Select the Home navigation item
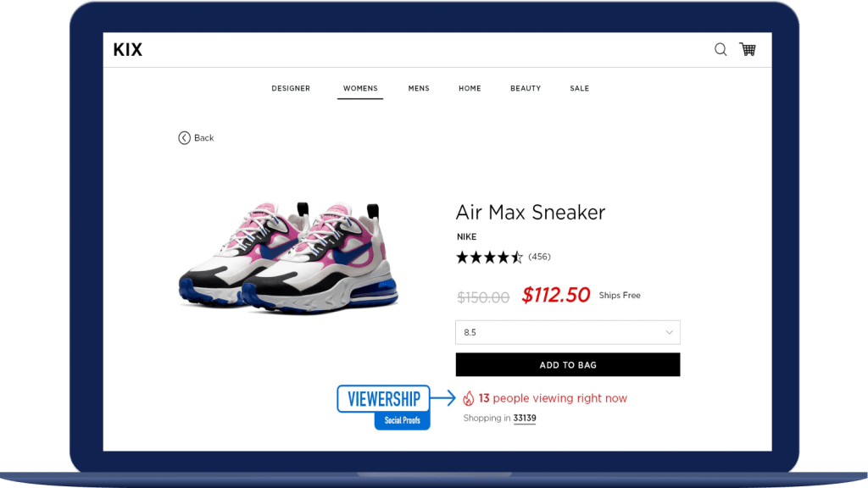 point(470,88)
